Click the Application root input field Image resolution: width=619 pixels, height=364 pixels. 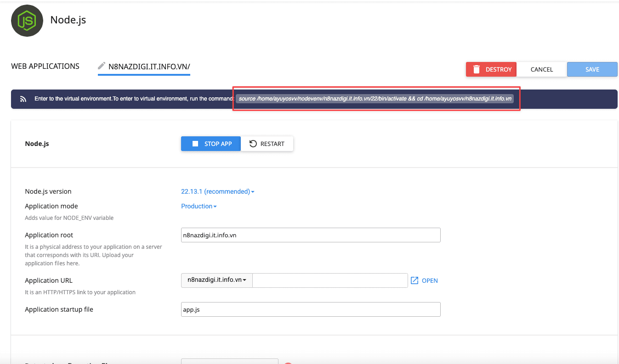pyautogui.click(x=310, y=235)
